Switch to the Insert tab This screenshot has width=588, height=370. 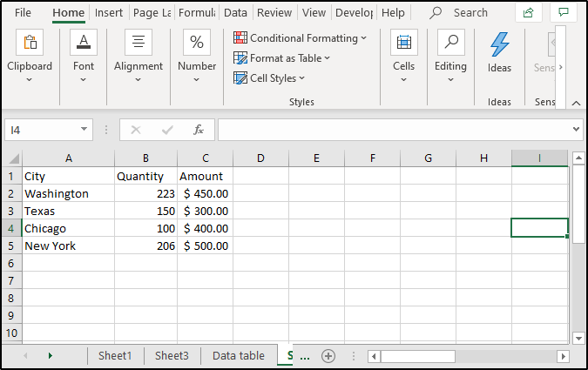[109, 13]
